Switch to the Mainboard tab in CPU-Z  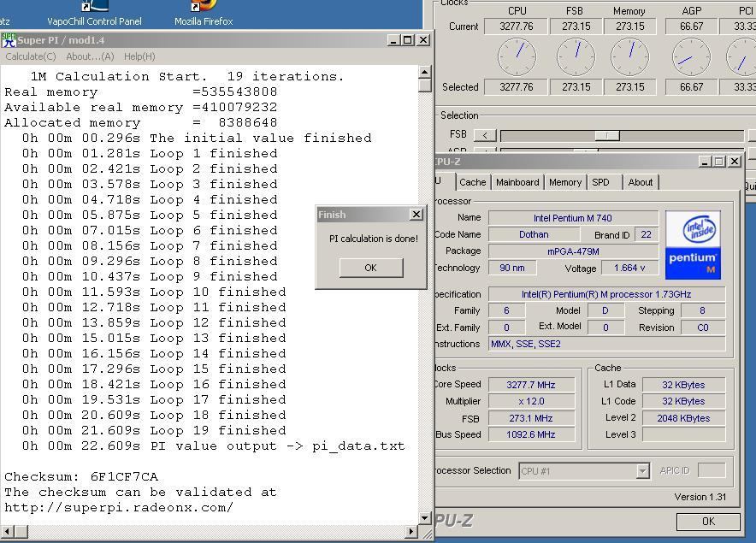click(517, 182)
